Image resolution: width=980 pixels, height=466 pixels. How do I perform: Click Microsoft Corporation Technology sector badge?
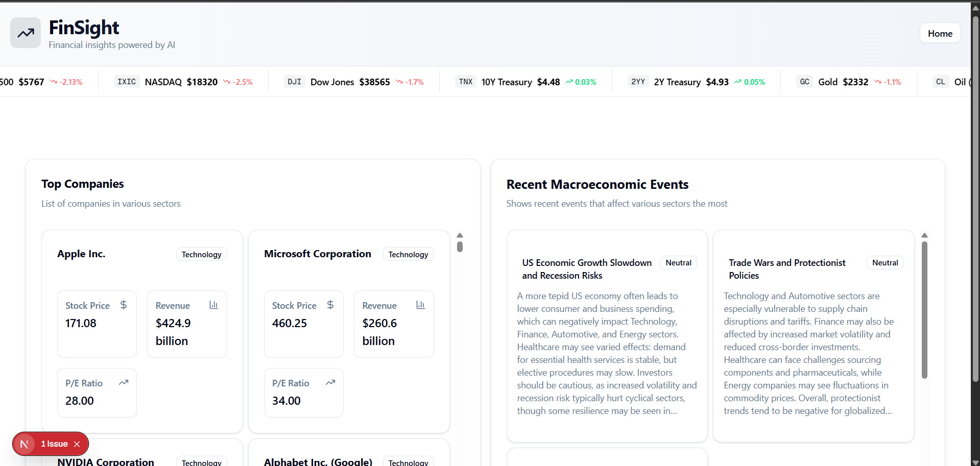pyautogui.click(x=409, y=254)
